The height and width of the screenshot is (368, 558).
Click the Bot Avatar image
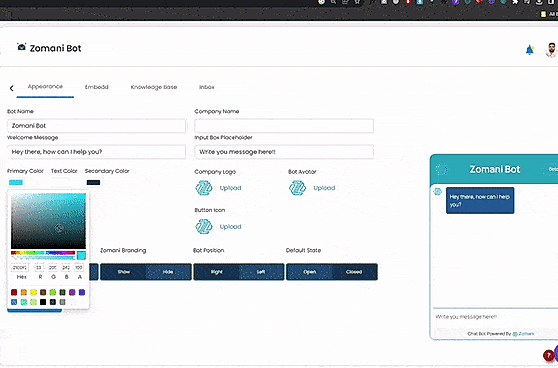298,188
